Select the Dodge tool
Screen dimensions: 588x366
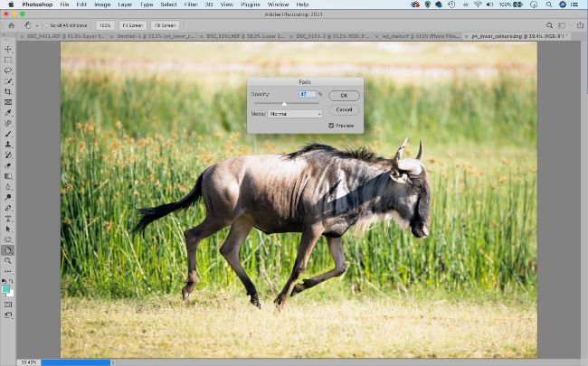[8, 197]
